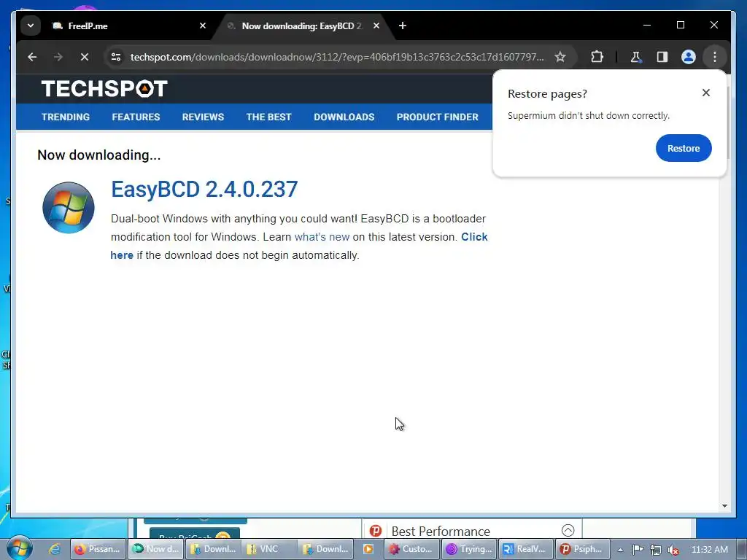Click the what's new link
This screenshot has width=747, height=560.
point(322,237)
